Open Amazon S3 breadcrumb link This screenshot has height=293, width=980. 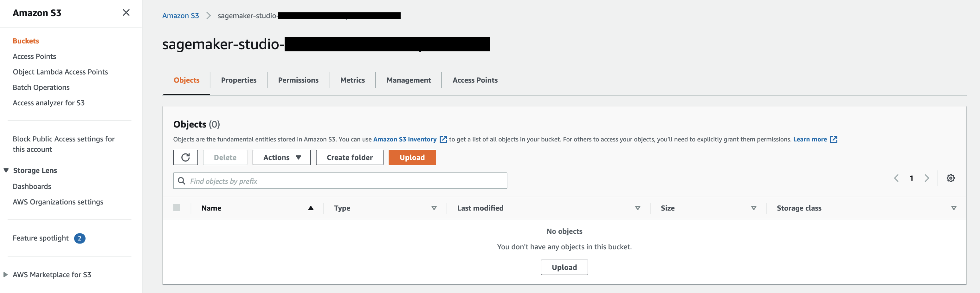click(x=180, y=16)
